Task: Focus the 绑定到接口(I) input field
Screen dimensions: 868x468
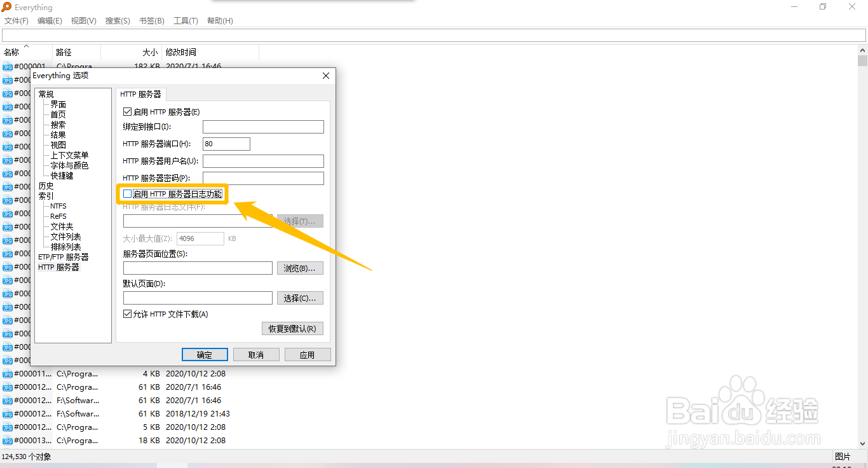Action: [263, 127]
